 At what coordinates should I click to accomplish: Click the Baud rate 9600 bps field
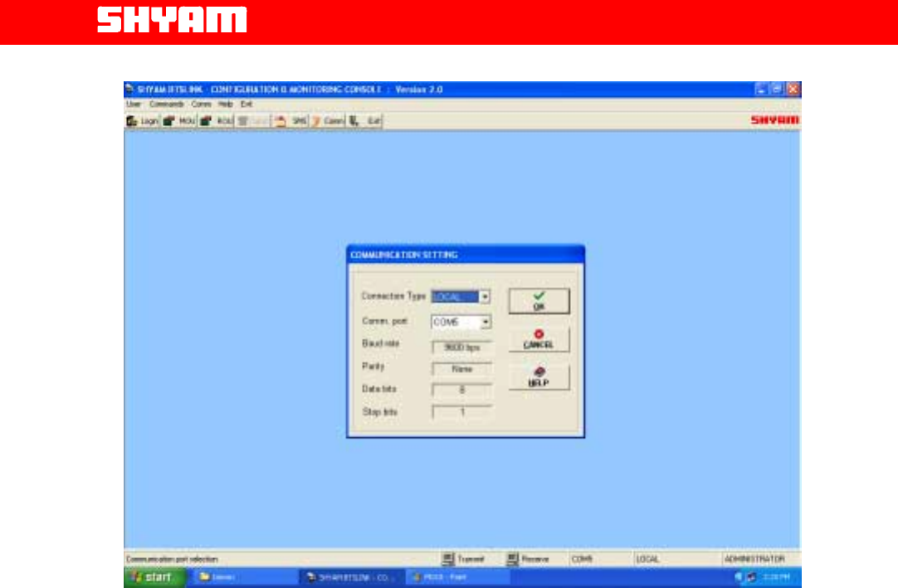click(x=461, y=347)
